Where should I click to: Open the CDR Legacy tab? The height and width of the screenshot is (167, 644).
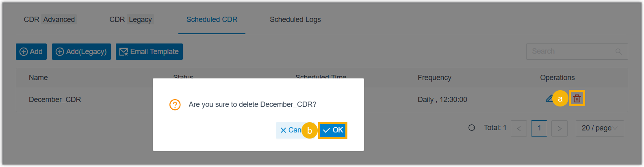[131, 20]
